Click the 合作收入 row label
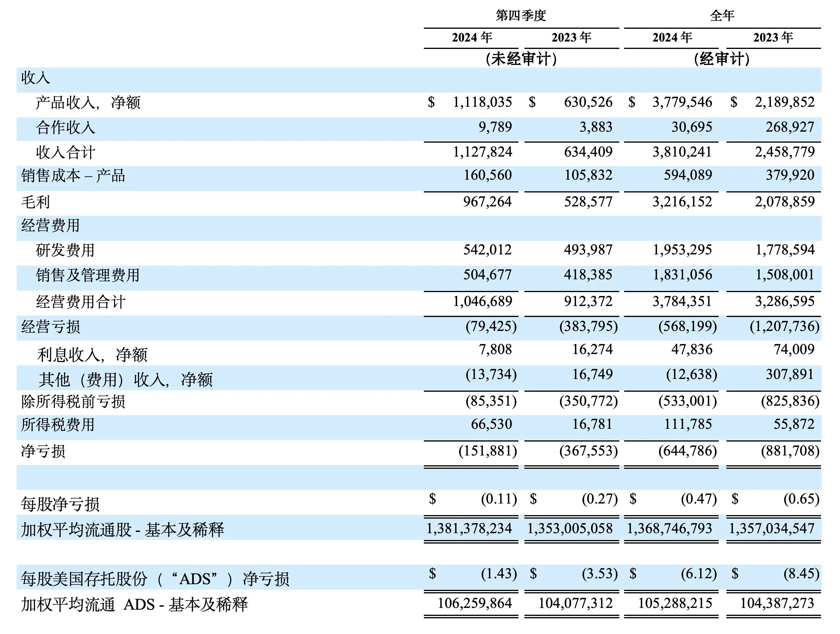 point(65,128)
